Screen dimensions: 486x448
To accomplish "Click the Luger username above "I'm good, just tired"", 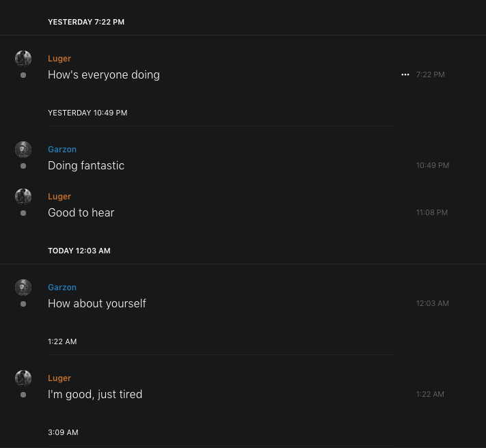I will pos(59,378).
